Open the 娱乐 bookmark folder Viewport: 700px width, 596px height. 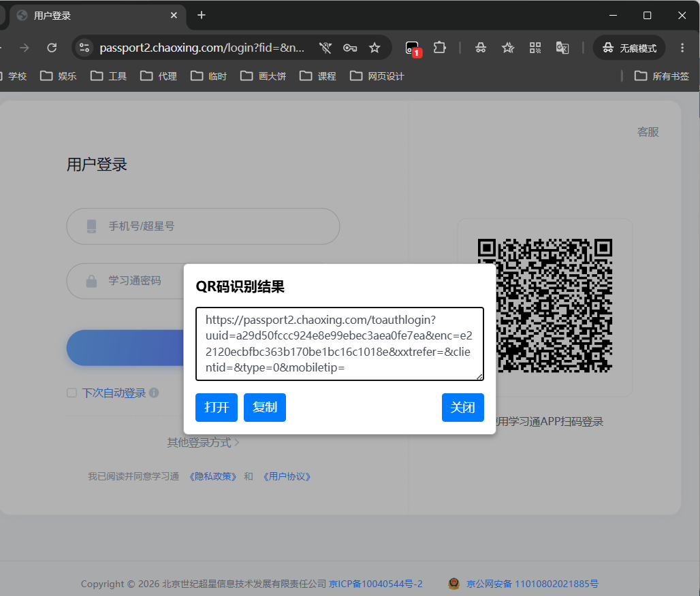(x=59, y=76)
